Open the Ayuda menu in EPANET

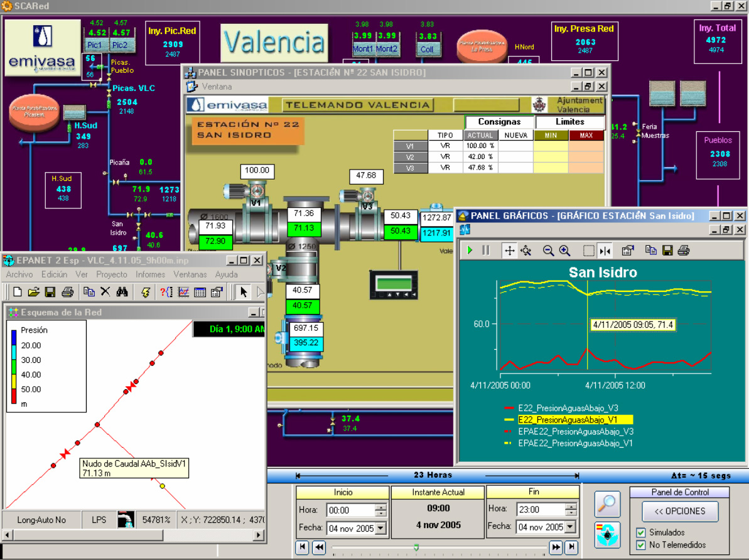pos(227,274)
